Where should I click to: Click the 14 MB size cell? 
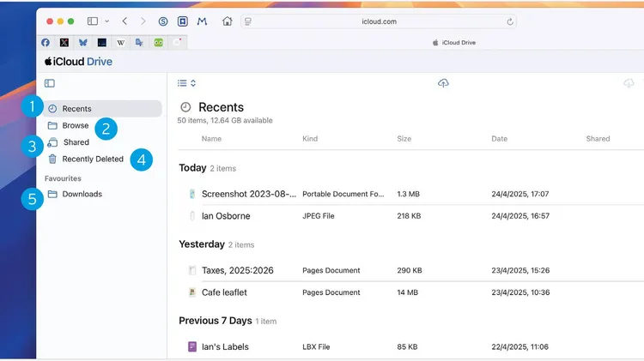point(407,292)
